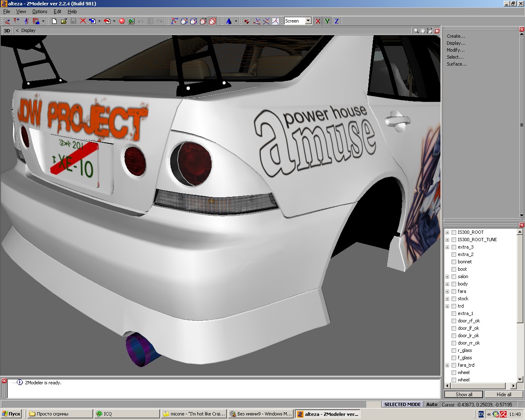Click the red X delete icon in toolbar
This screenshot has width=525, height=420.
pos(83,21)
